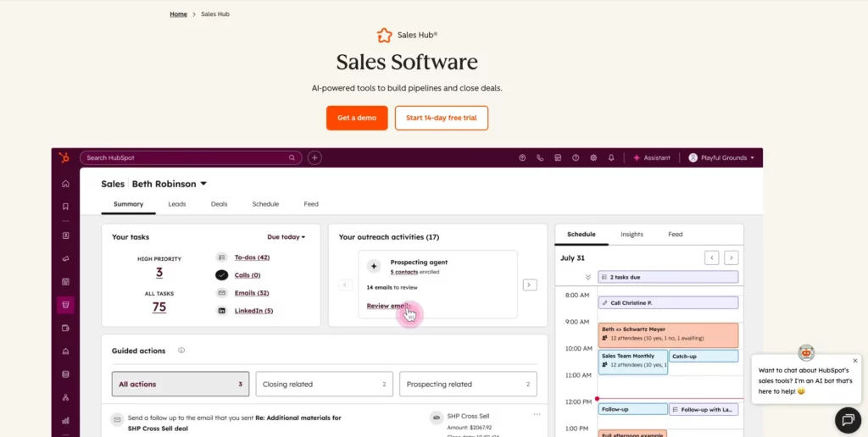Open the settings gear icon
The image size is (868, 437).
point(593,158)
